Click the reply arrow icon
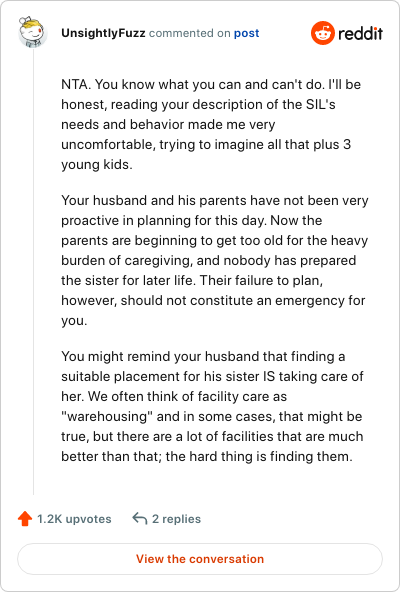This screenshot has width=400, height=592. (140, 519)
